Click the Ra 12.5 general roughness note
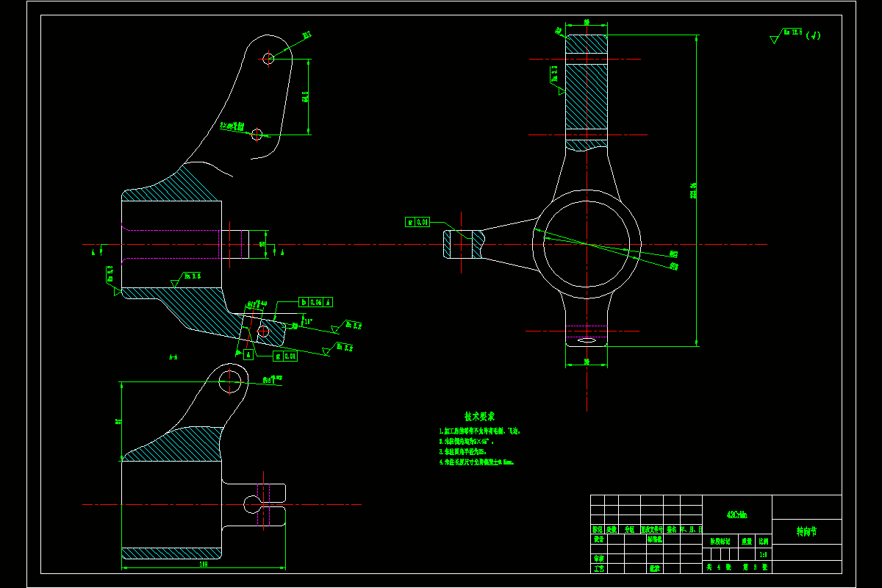 click(x=792, y=32)
